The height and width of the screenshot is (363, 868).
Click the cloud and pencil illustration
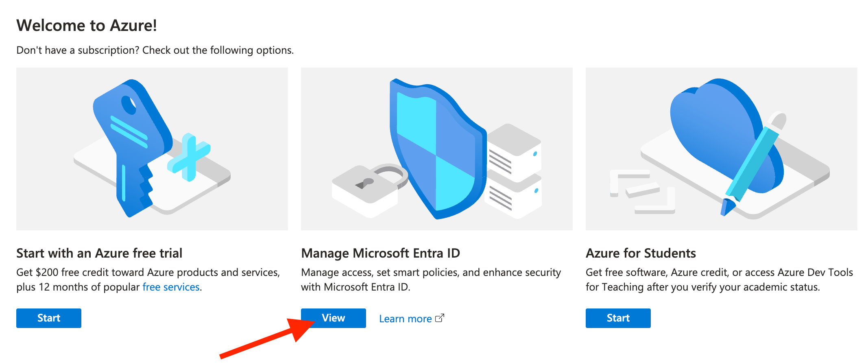[x=722, y=149]
